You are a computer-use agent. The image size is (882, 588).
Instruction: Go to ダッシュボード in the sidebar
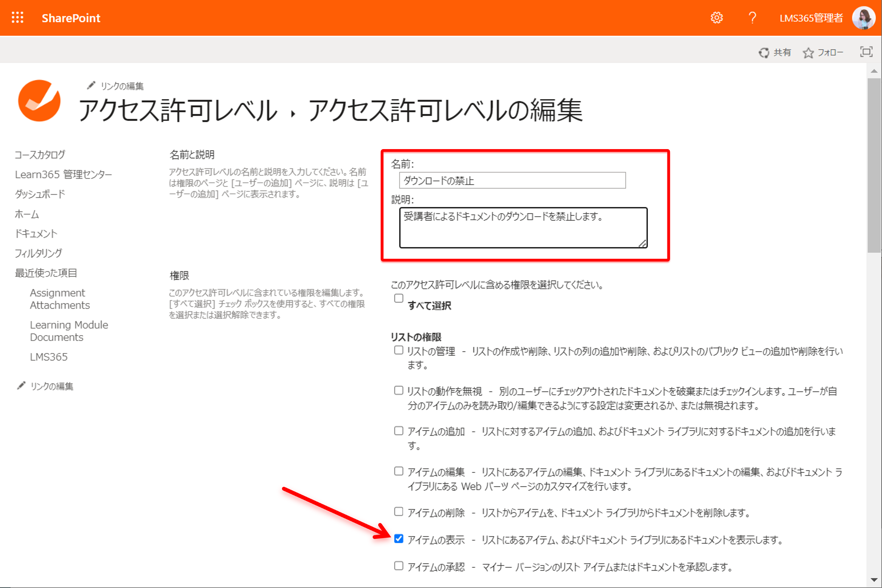pos(40,194)
